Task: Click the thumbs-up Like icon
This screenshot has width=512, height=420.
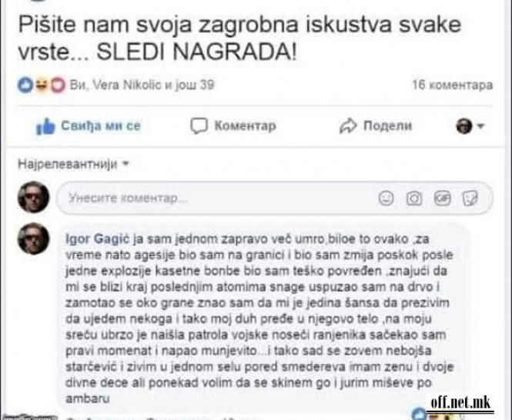Action: click(x=45, y=126)
